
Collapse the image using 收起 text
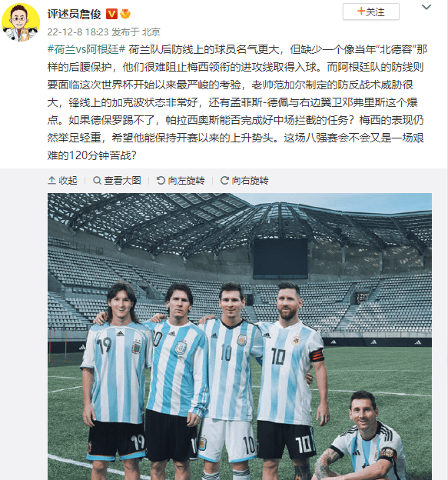68,180
